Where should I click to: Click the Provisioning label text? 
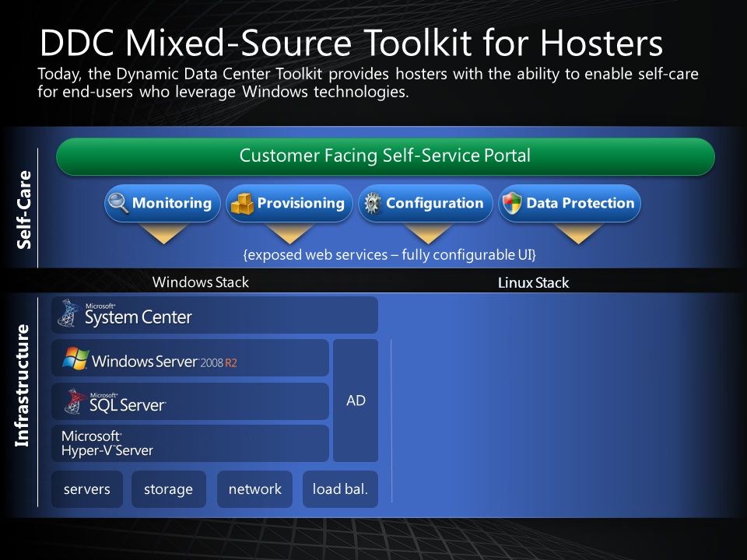tap(300, 203)
